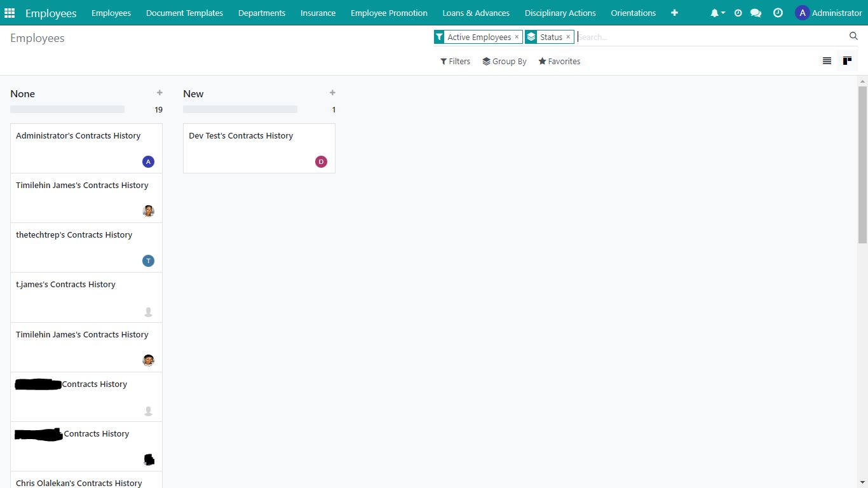Remove the Active Employees filter tag
Viewport: 868px width, 488px height.
(517, 37)
